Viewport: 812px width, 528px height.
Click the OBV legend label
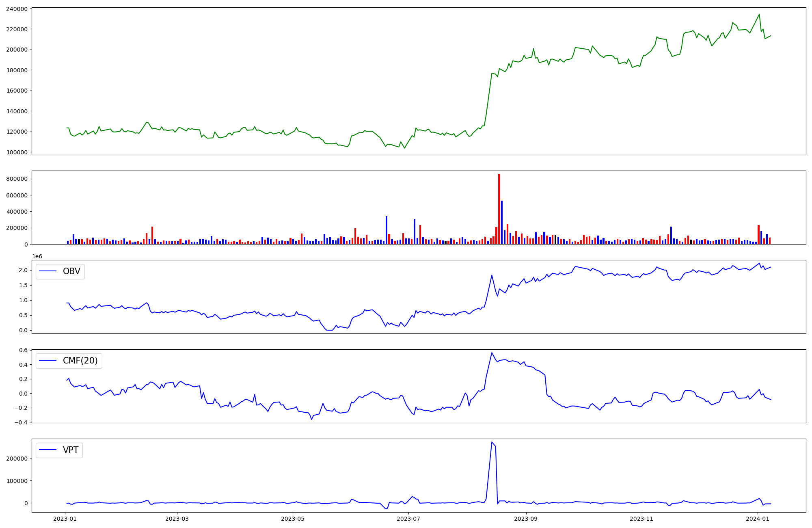tap(71, 271)
